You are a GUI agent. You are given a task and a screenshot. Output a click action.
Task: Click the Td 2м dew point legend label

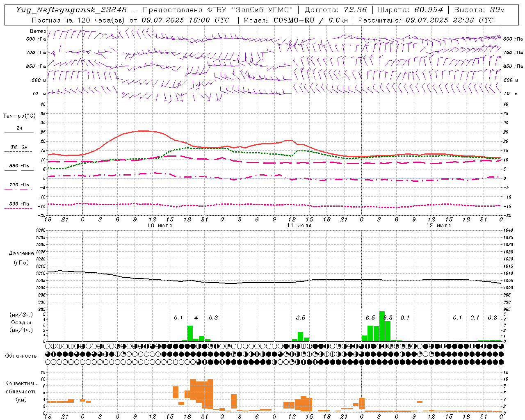[19, 147]
